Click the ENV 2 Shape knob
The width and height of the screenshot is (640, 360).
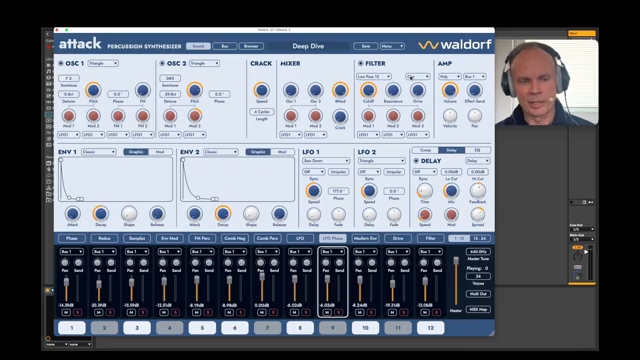tap(251, 213)
